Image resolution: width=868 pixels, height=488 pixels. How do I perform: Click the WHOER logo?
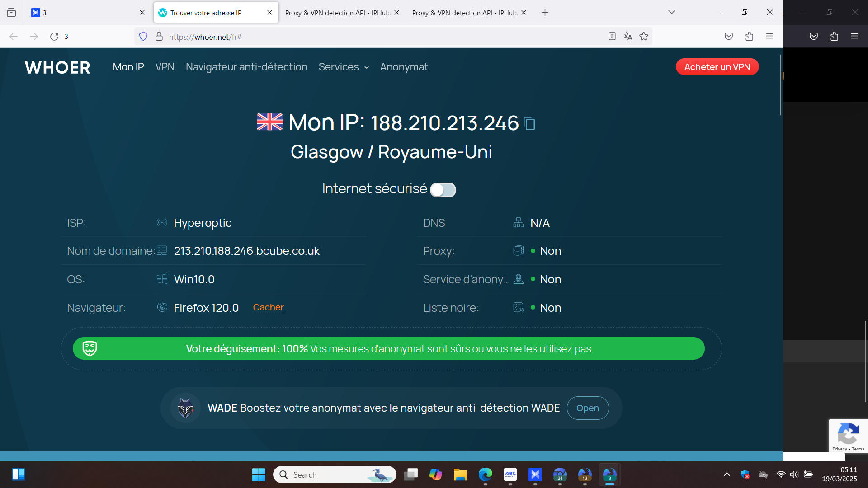[x=57, y=67]
